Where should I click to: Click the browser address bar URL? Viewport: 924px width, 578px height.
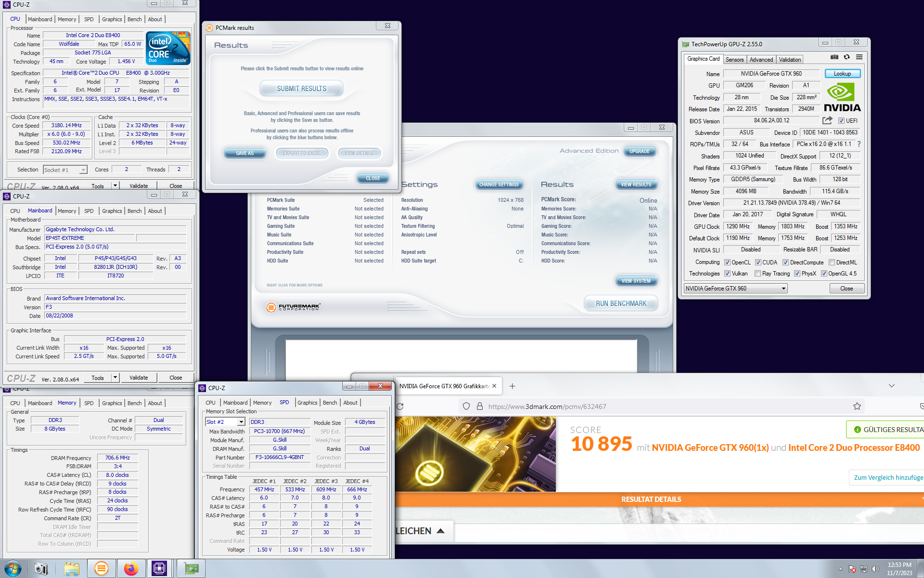(547, 407)
